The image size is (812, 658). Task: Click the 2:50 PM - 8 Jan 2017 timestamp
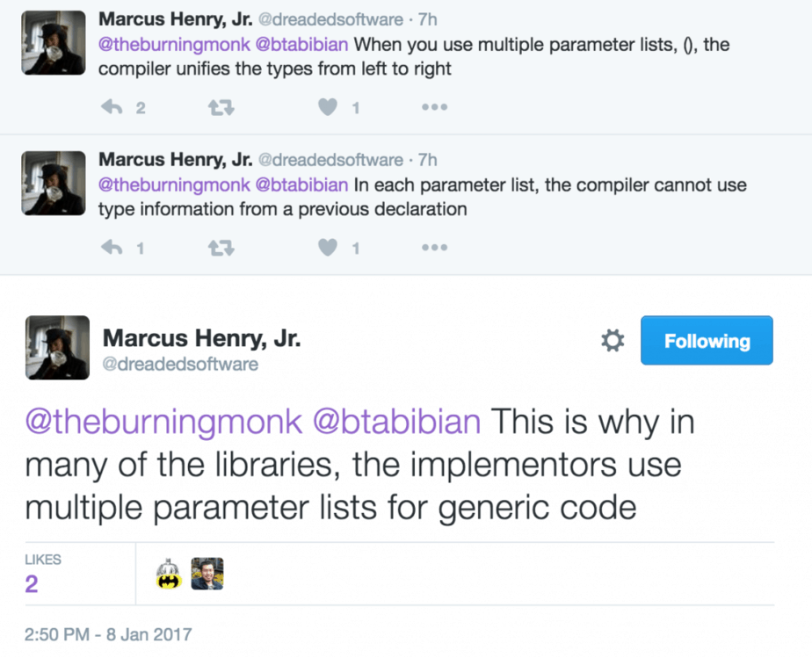pyautogui.click(x=108, y=634)
